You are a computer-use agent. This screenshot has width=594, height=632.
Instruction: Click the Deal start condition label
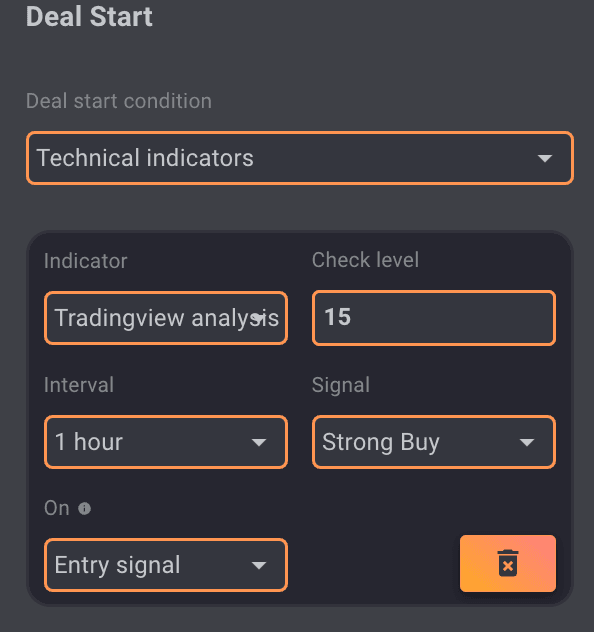[119, 101]
